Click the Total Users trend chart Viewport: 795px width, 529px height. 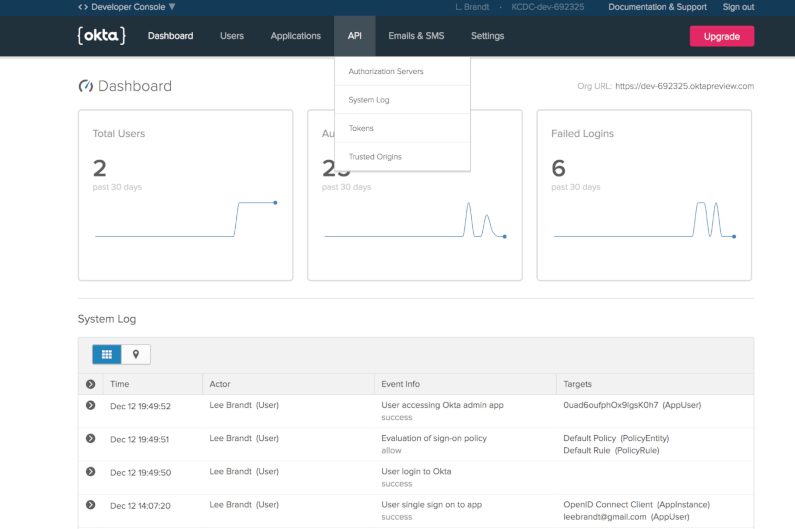point(186,219)
